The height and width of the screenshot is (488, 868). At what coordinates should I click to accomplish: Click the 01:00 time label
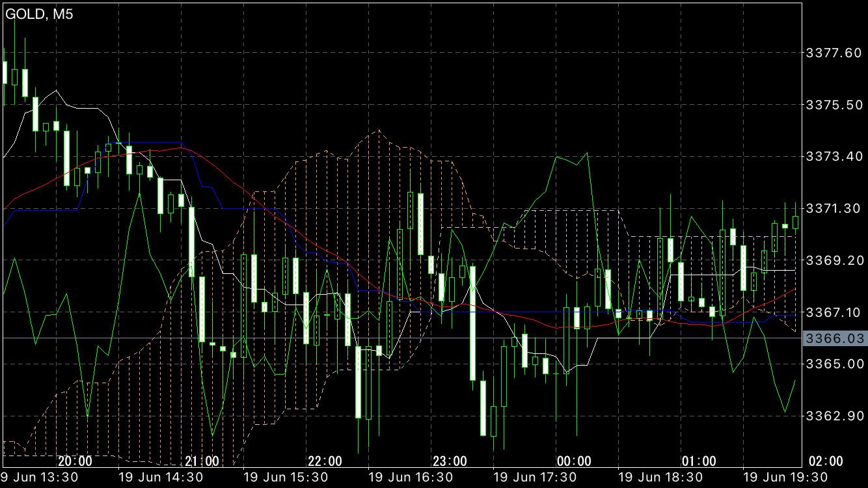[699, 461]
